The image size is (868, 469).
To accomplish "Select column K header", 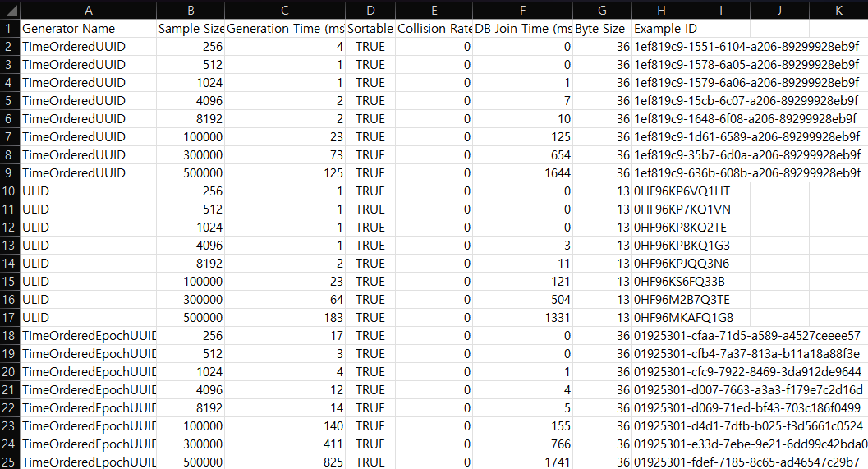I will pos(838,10).
